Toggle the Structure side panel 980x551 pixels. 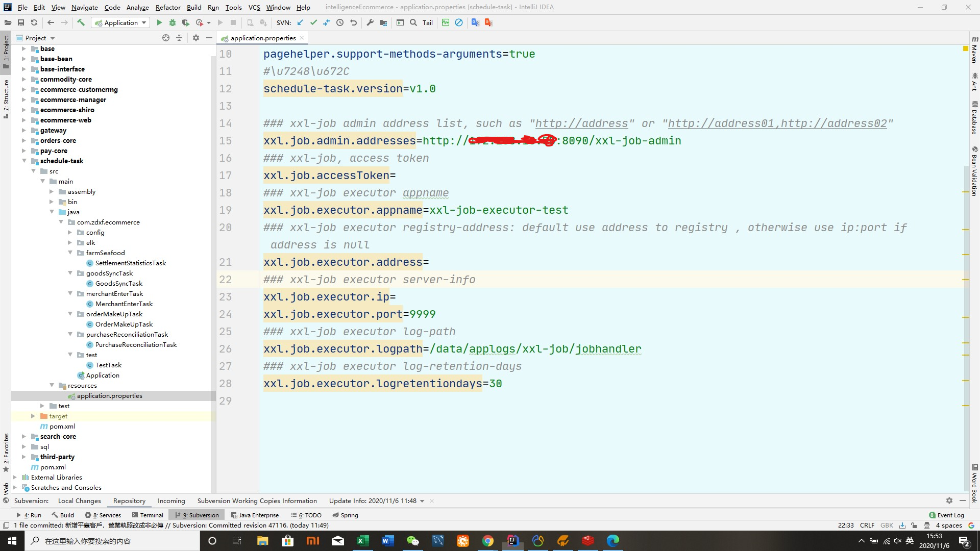pos(6,98)
